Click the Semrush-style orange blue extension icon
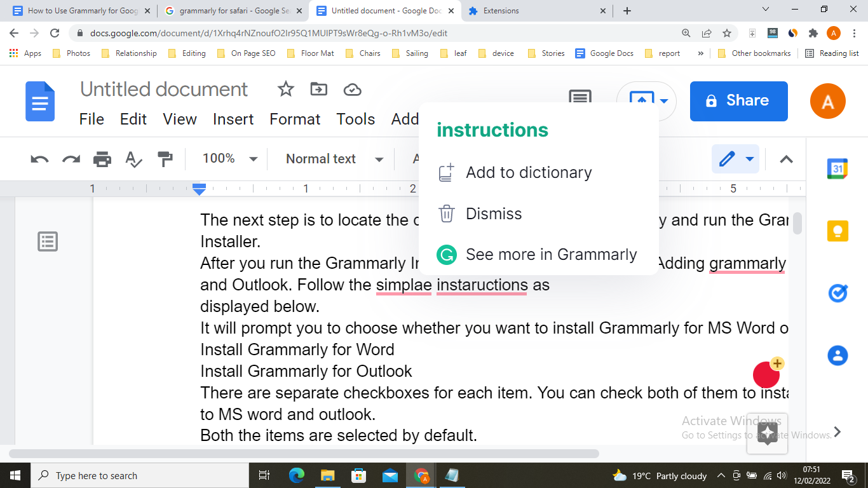868x488 pixels. click(792, 33)
